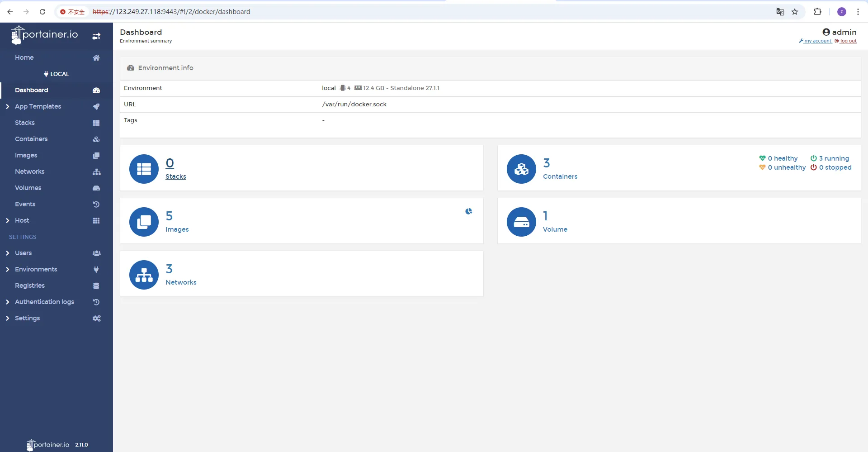The height and width of the screenshot is (452, 868).
Task: Click the Volumes drive icon in sidebar
Action: tap(96, 188)
